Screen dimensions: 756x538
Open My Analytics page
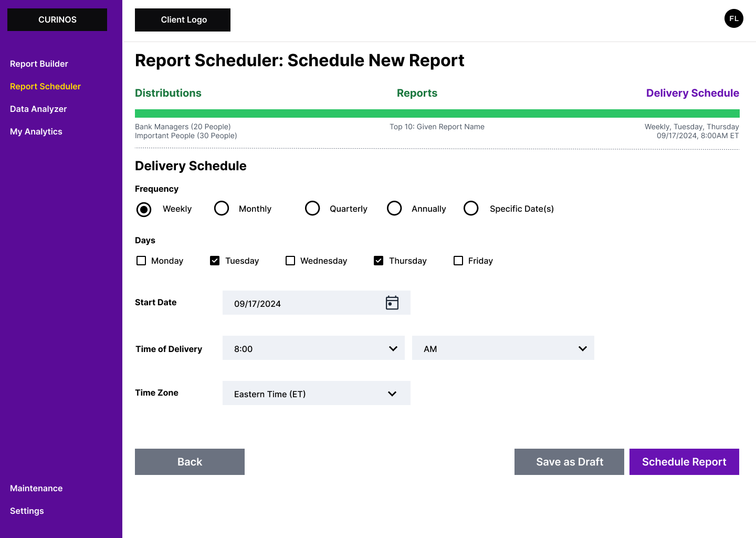[36, 131]
